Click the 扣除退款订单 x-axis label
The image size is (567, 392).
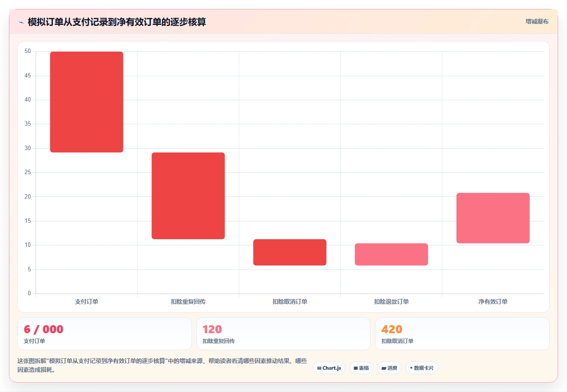tap(392, 302)
